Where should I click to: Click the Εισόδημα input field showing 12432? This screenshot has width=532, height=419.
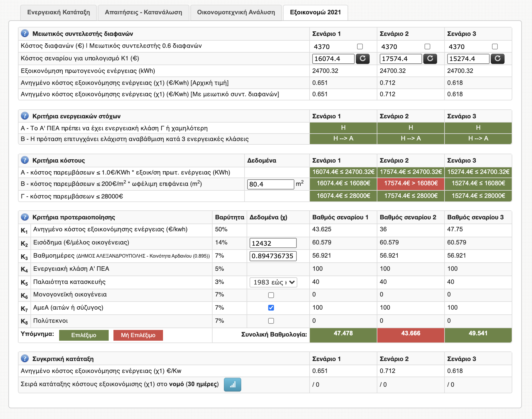point(273,243)
